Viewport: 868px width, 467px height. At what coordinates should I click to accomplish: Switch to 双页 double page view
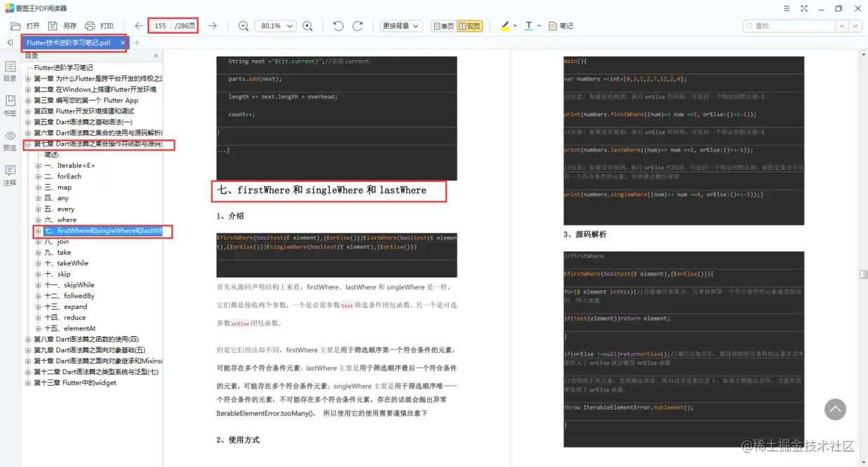click(x=470, y=26)
